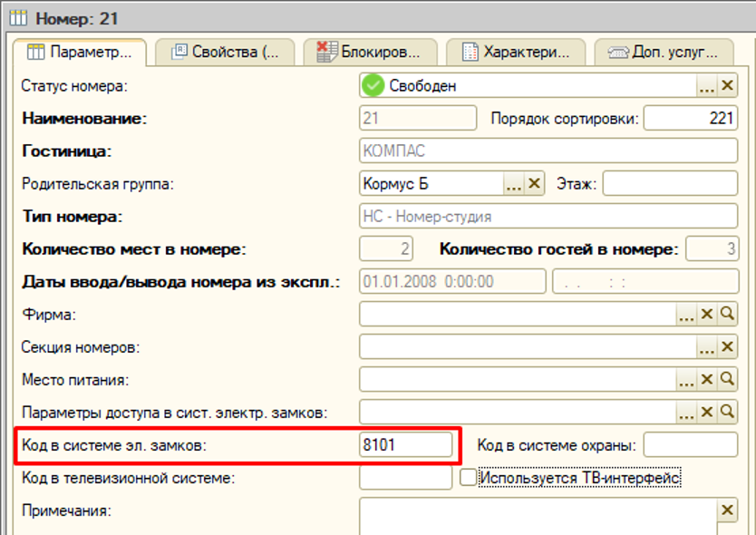Clear the Примечания field
Viewport: 756px width, 535px height.
(x=727, y=510)
